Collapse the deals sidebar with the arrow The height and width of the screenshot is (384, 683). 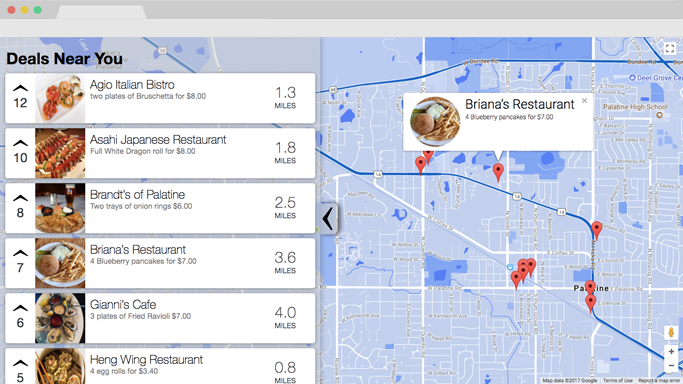(x=328, y=219)
